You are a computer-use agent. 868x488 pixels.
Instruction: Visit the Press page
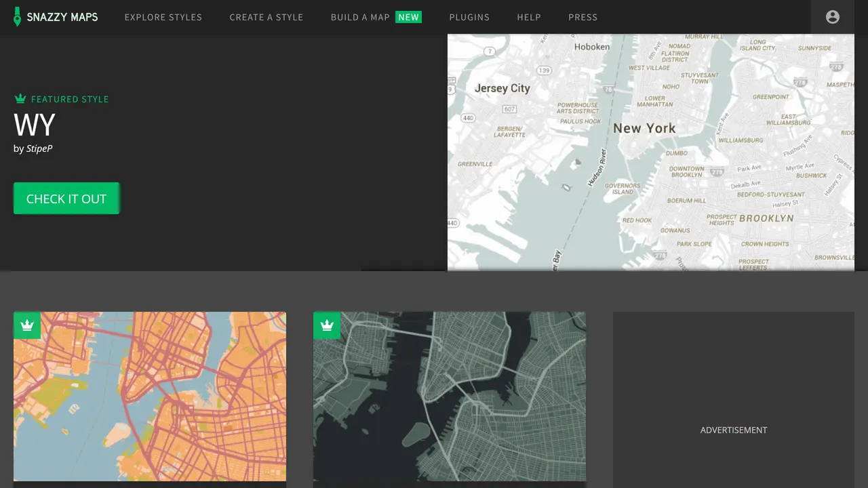(583, 17)
